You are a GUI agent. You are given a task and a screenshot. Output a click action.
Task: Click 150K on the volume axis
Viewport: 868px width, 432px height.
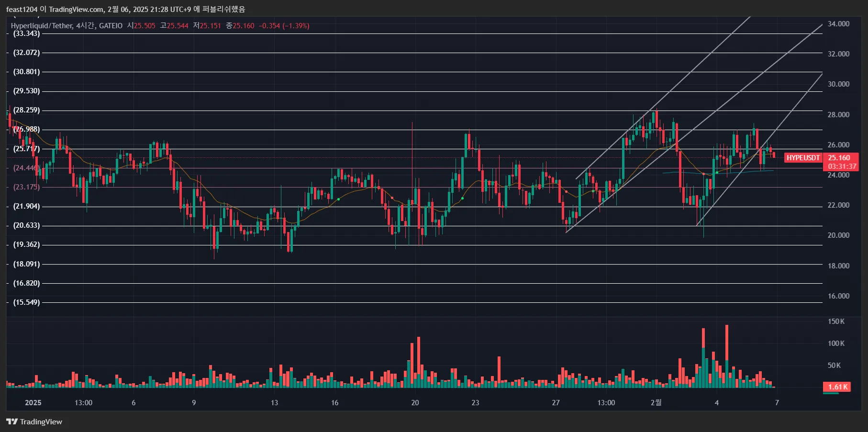tap(836, 321)
